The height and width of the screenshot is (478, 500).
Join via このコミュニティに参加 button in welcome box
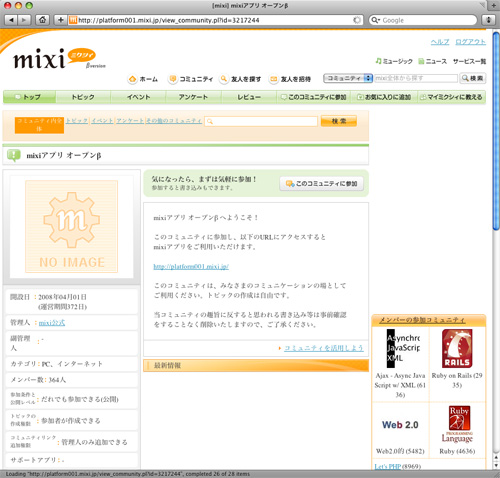pyautogui.click(x=322, y=184)
